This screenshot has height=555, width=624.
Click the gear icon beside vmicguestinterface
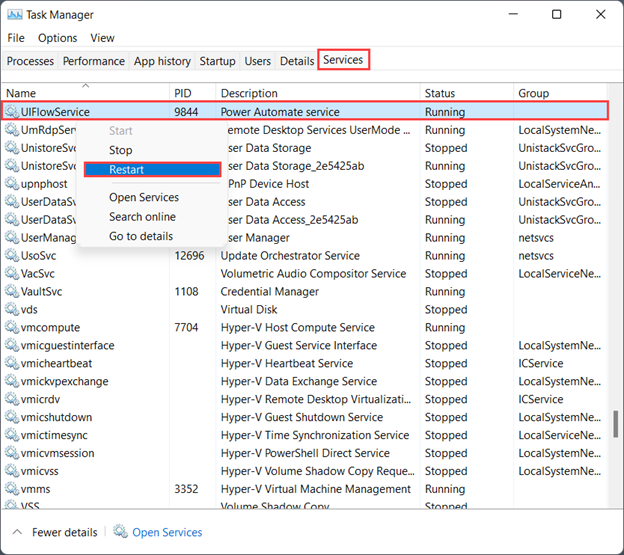12,345
